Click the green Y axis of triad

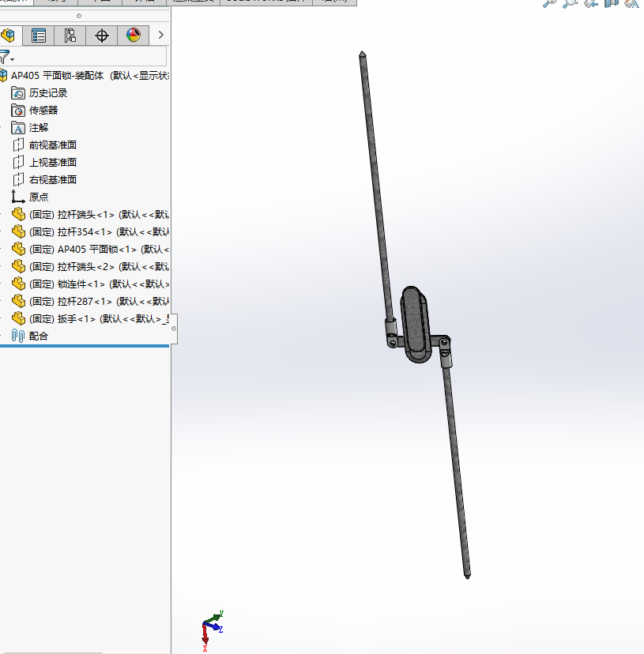coord(214,617)
